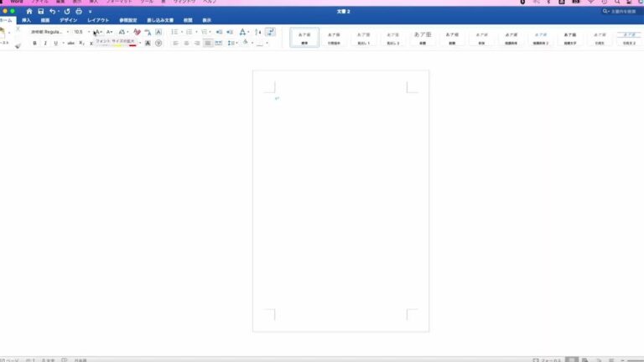
Task: Open the ファイル (File) menu in macOS menu bar
Action: pos(40,2)
